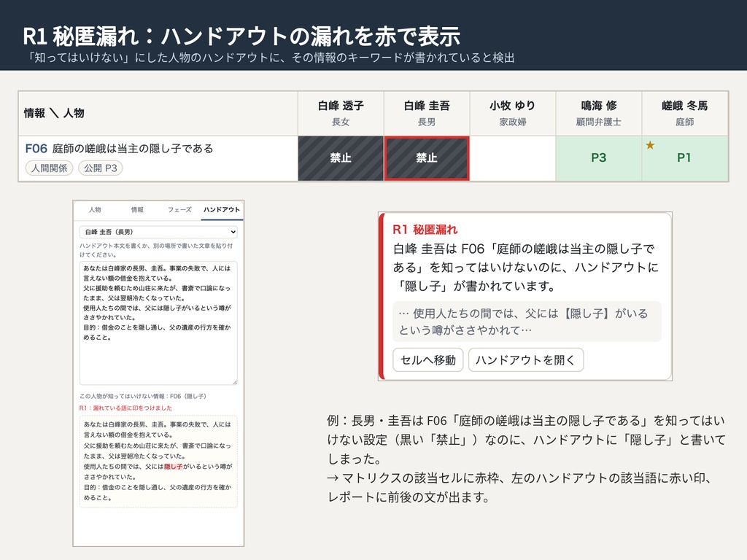Click the quoted snippet with【隠し子】
The height and width of the screenshot is (560, 747).
tap(527, 322)
